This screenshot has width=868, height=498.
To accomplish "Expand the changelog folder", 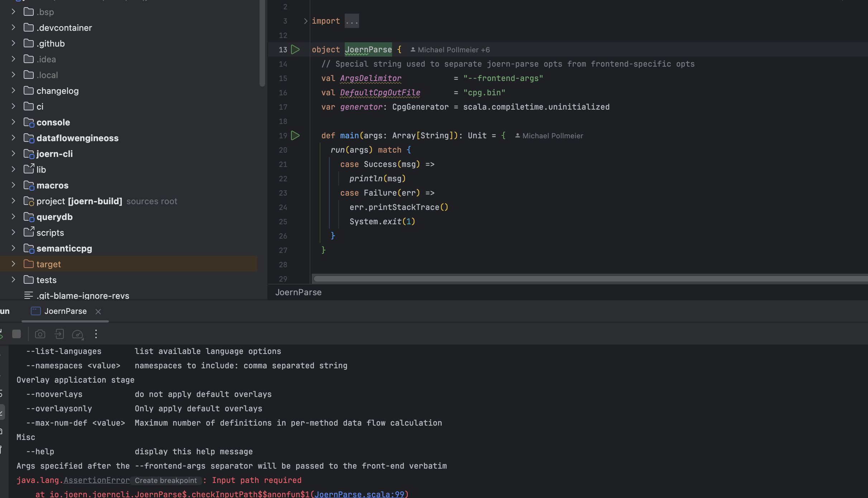I will (13, 91).
